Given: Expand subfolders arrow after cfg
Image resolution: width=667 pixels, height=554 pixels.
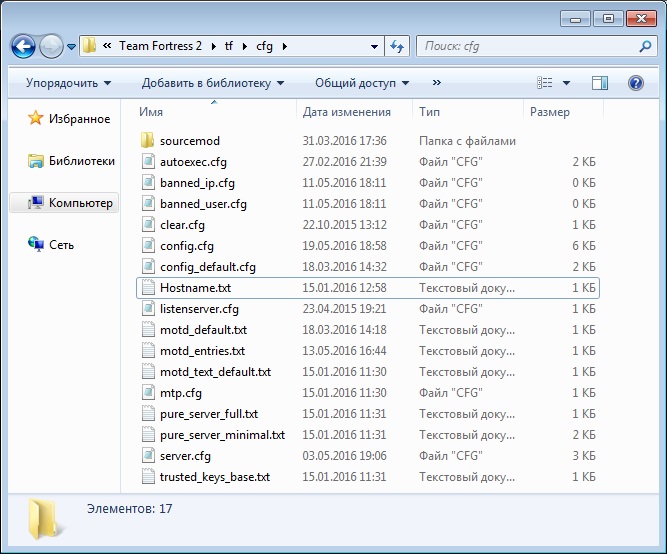Looking at the screenshot, I should click(x=285, y=46).
